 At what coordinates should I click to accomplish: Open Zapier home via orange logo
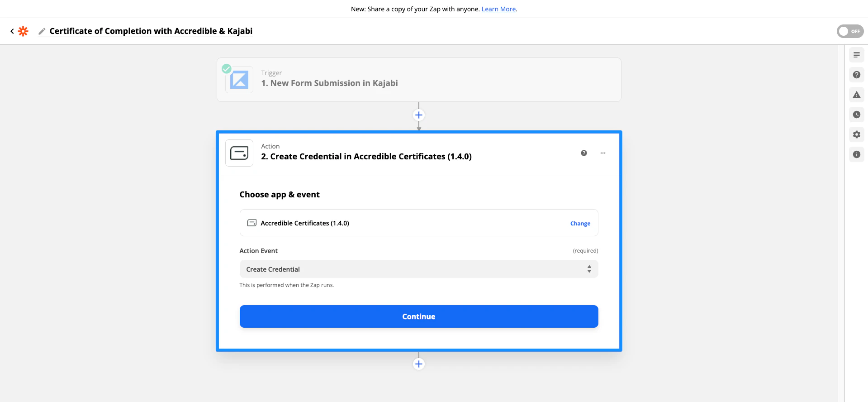[23, 31]
